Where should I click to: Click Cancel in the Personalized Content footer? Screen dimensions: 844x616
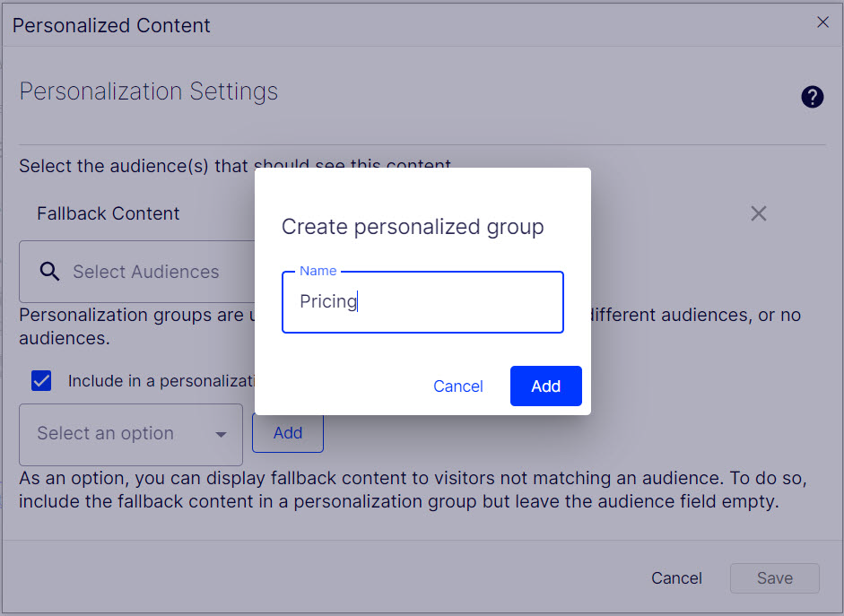click(x=676, y=577)
